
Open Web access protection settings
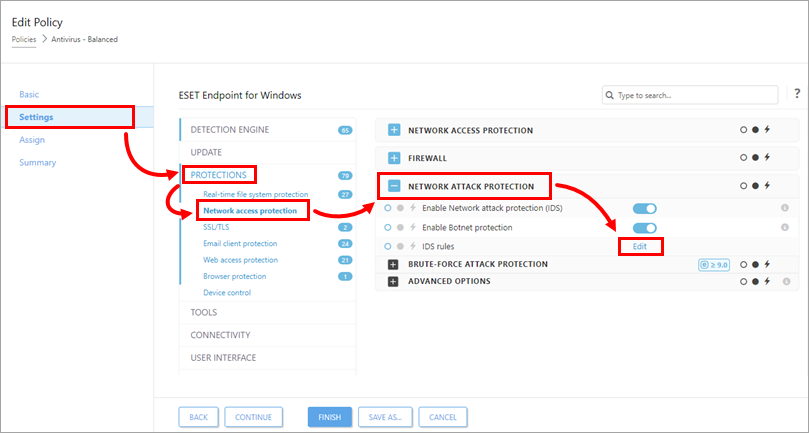point(240,260)
